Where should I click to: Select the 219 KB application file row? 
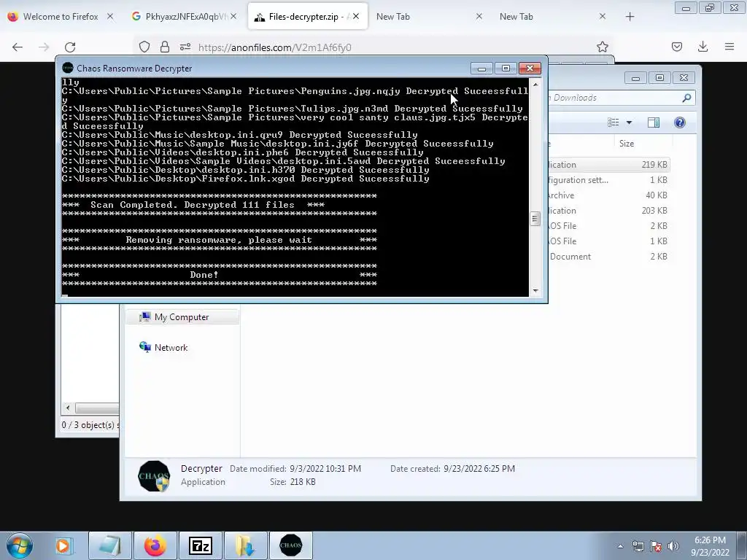[x=609, y=165]
